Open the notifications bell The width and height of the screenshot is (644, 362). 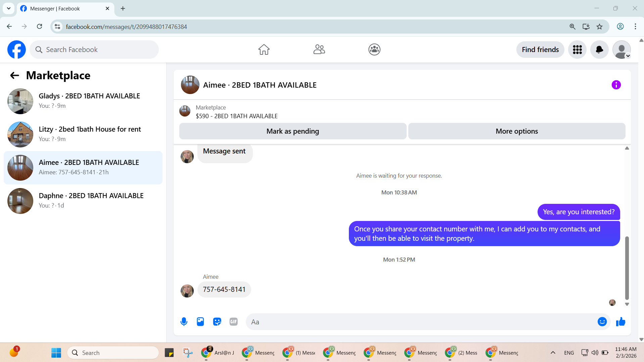[599, 50]
